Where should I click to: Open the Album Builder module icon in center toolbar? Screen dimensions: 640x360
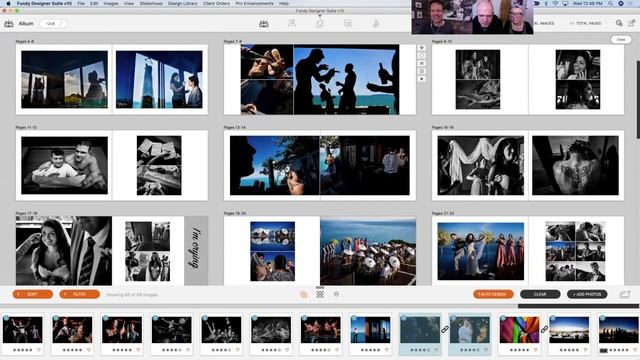(x=264, y=24)
